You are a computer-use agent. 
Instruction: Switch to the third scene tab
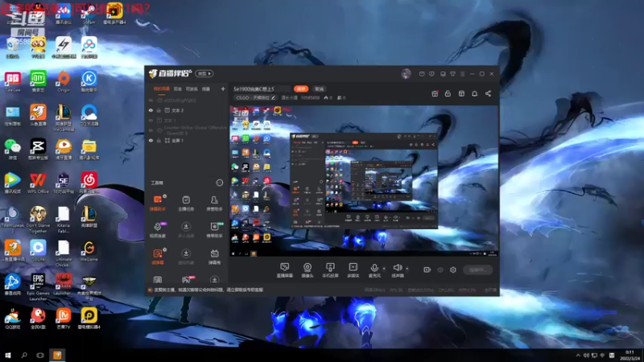coord(192,88)
